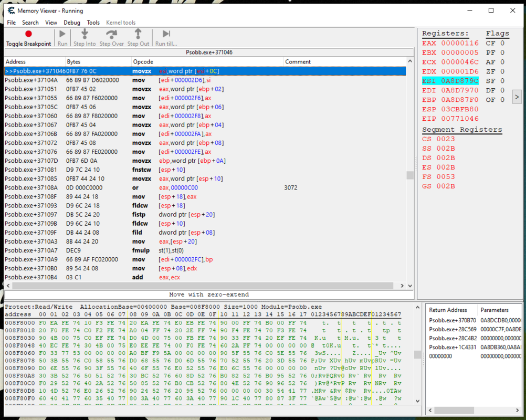The image size is (526, 420).
Task: Open the File menu
Action: point(12,23)
